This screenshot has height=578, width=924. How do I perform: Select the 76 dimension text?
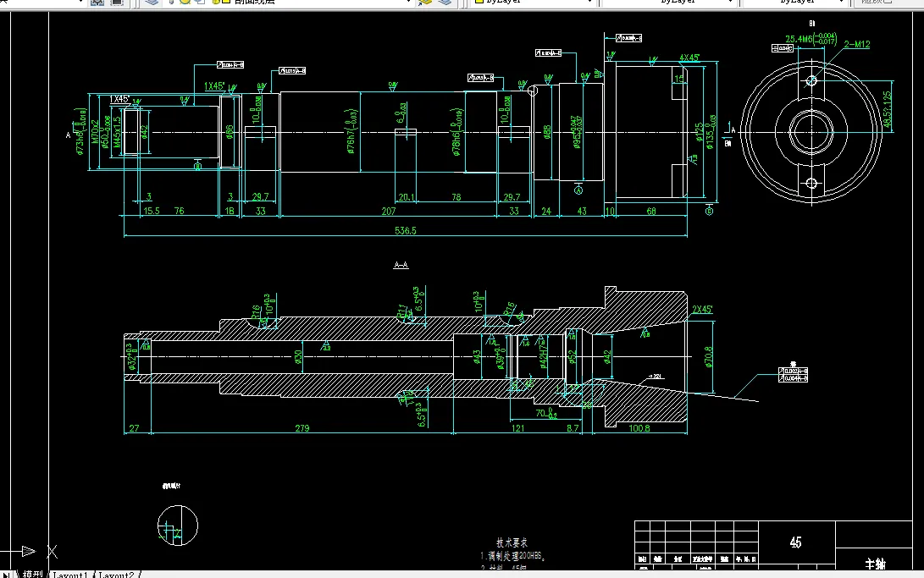(x=180, y=211)
